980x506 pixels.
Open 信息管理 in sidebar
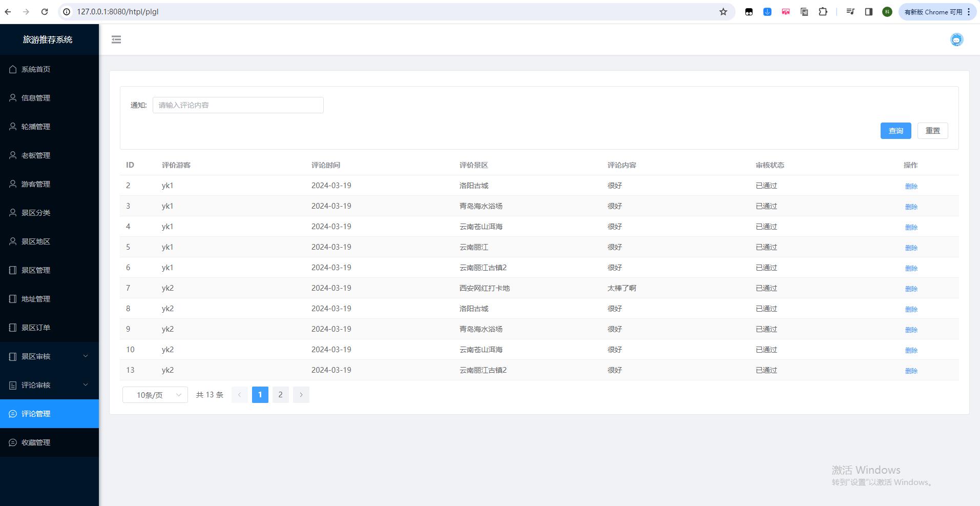pos(49,98)
